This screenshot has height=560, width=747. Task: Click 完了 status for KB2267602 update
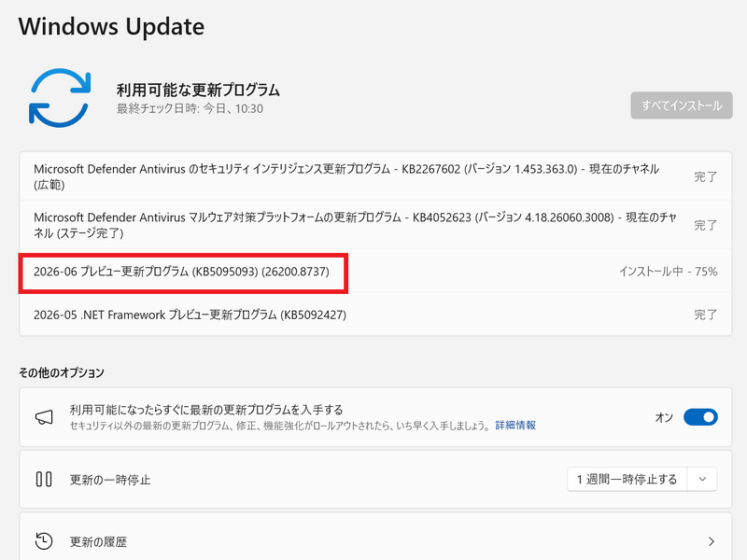pos(706,176)
